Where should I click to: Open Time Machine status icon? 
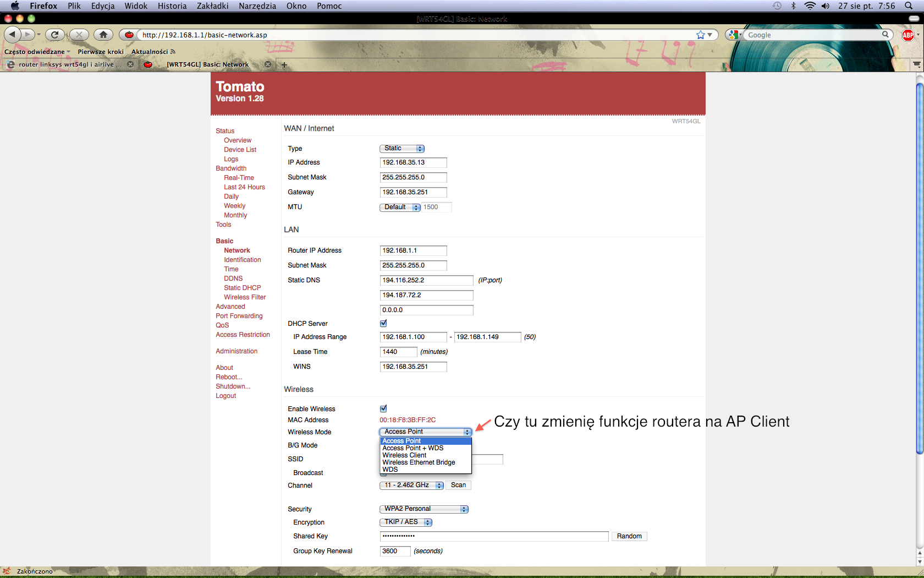(777, 6)
